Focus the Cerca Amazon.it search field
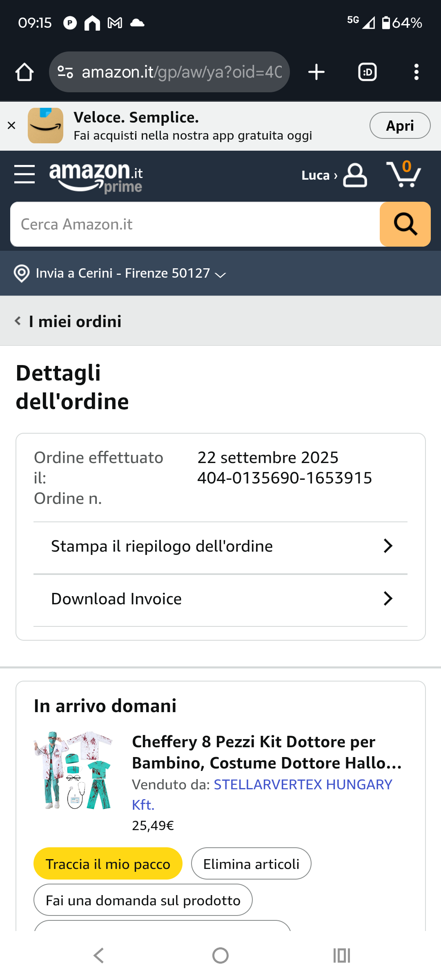 pos(195,224)
